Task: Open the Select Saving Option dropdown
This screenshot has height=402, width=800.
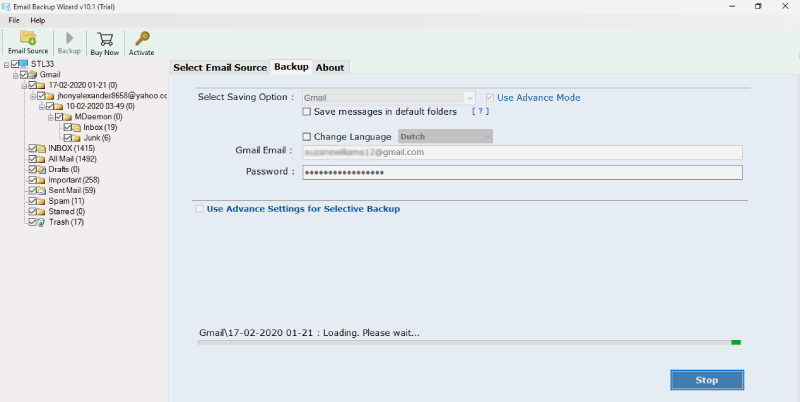Action: coord(389,97)
